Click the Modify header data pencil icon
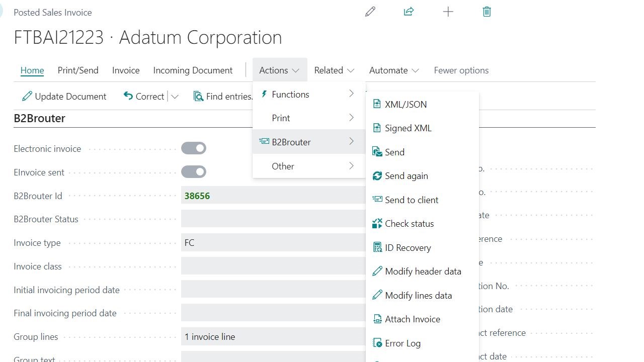Viewport: 644px width, 362px height. click(x=377, y=271)
